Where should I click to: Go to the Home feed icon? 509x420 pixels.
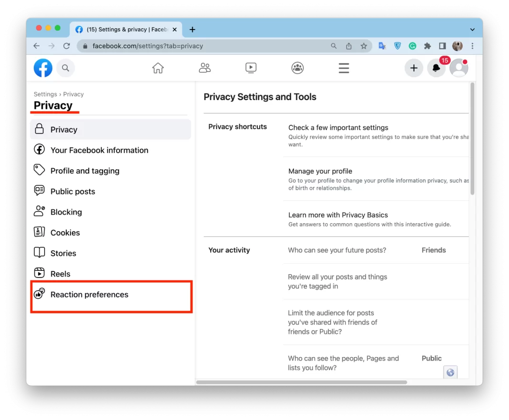pos(158,68)
